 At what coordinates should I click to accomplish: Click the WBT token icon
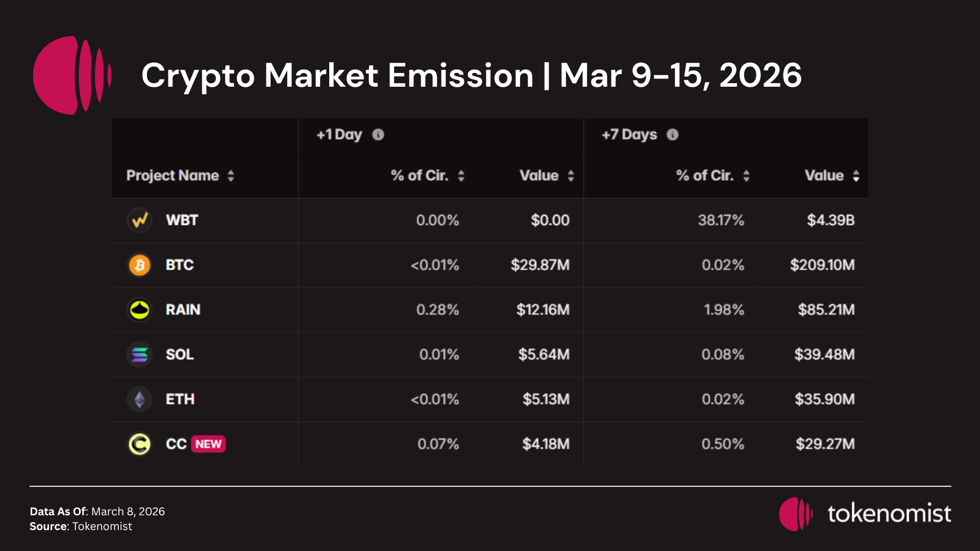[x=139, y=220]
